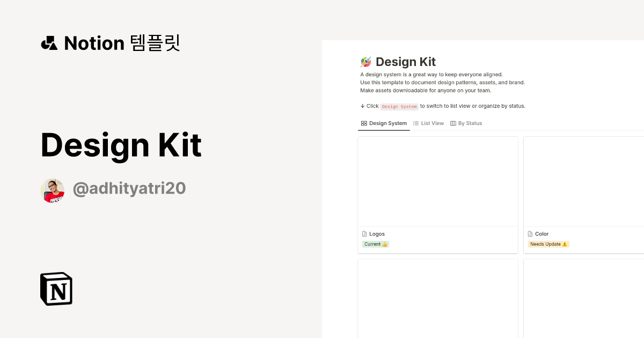
Task: Click the Design Kit page title
Action: pyautogui.click(x=406, y=62)
